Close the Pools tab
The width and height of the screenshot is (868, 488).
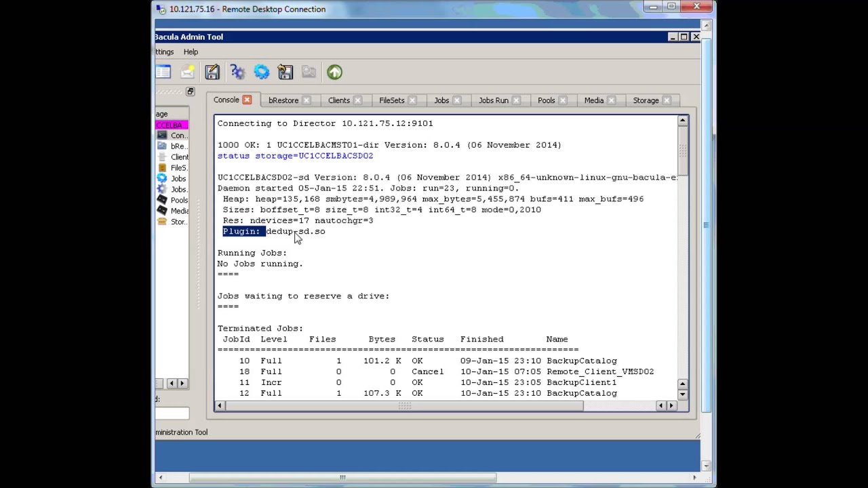(563, 100)
